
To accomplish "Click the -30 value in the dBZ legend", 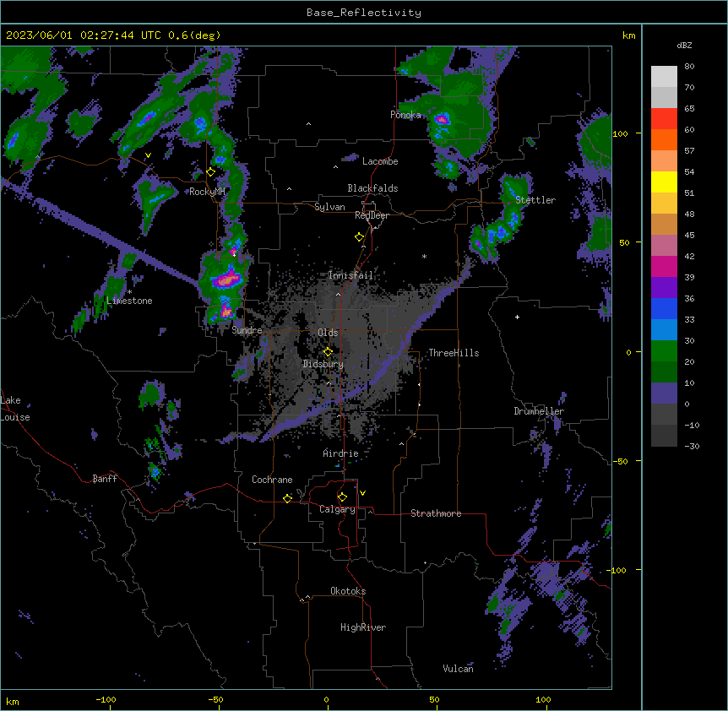I will pos(692,446).
